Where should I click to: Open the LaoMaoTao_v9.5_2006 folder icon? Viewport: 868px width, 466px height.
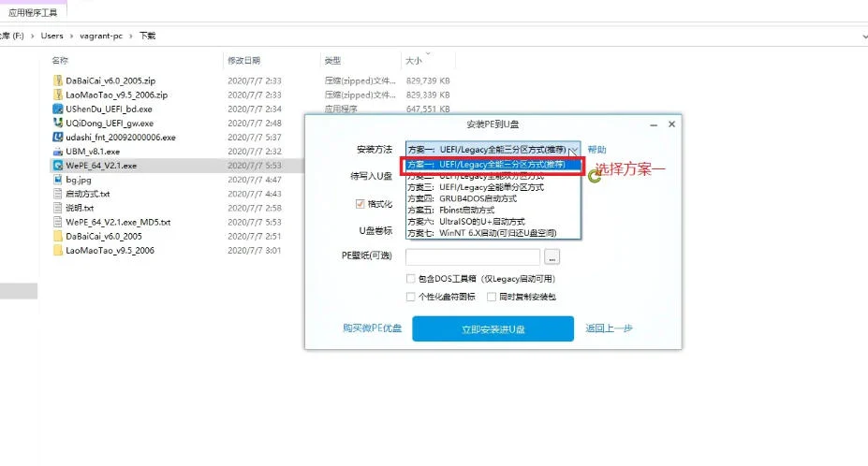coord(58,251)
